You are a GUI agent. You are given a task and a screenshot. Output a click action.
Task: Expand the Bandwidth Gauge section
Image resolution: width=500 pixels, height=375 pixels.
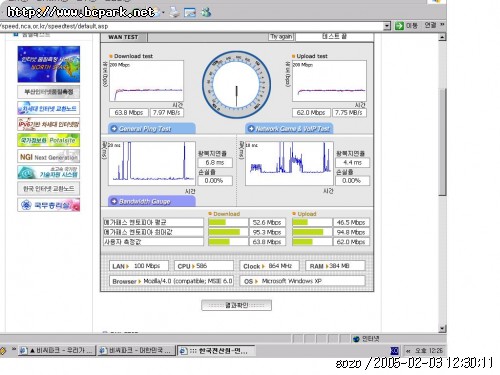[152, 201]
